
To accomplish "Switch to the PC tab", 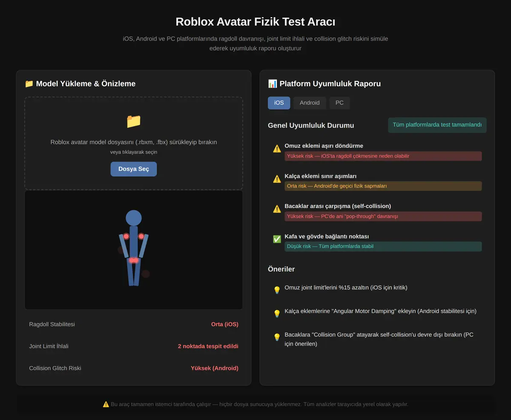I will tap(339, 103).
